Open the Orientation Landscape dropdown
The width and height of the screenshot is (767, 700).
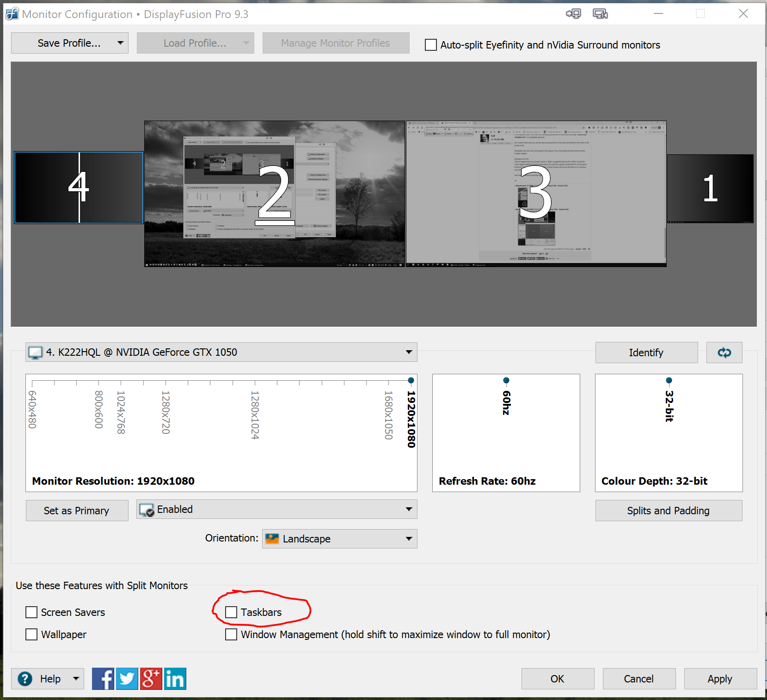coord(339,539)
